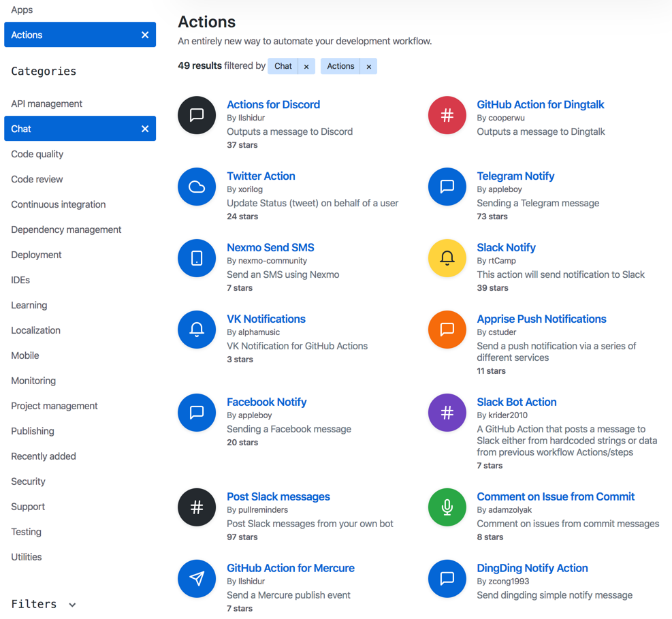Open the Telegram Notify action page

(x=515, y=176)
